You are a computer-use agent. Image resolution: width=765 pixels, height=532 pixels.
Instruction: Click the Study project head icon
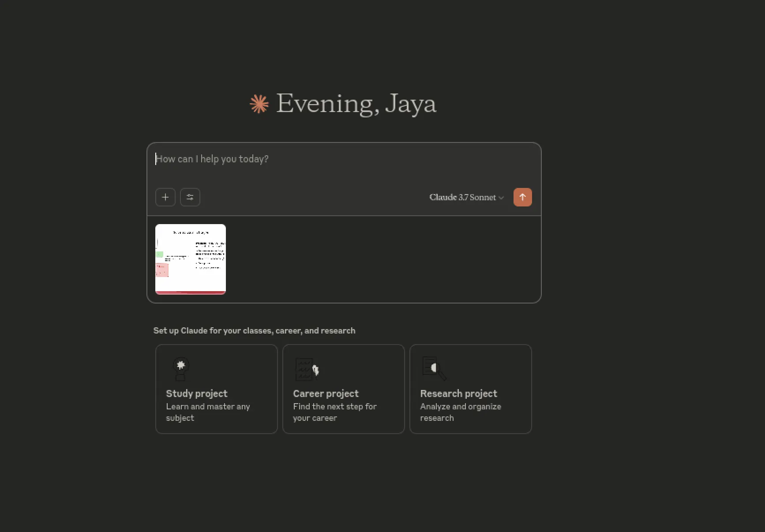pyautogui.click(x=180, y=369)
